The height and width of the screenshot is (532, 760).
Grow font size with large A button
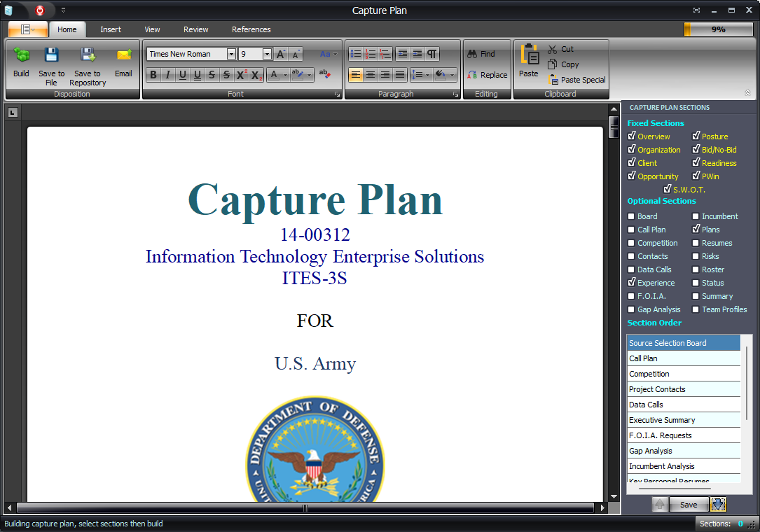(281, 54)
